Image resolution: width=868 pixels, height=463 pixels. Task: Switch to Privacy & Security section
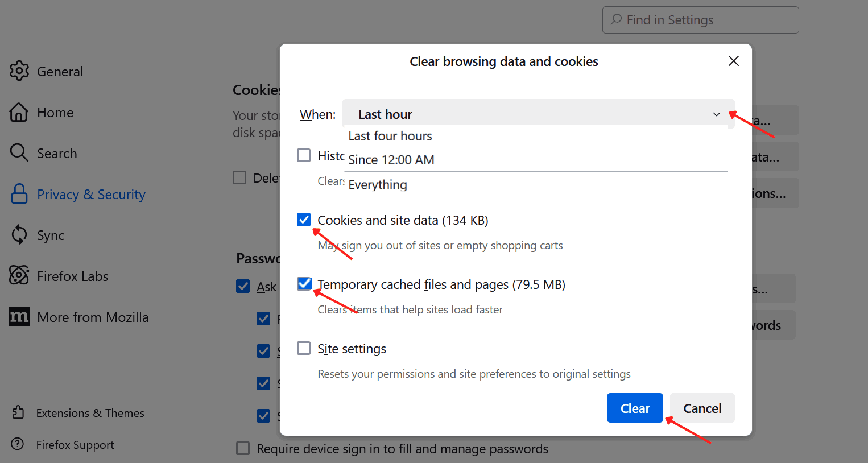point(91,194)
